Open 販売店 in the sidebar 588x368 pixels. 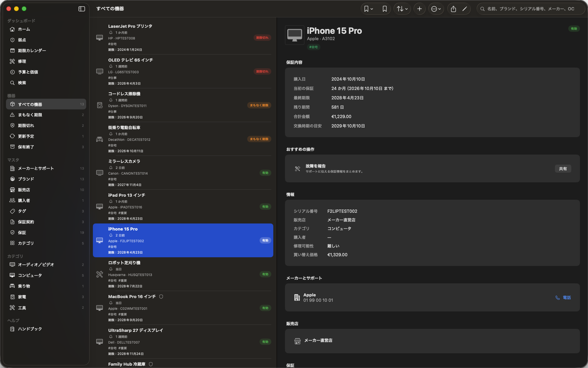tap(46, 190)
